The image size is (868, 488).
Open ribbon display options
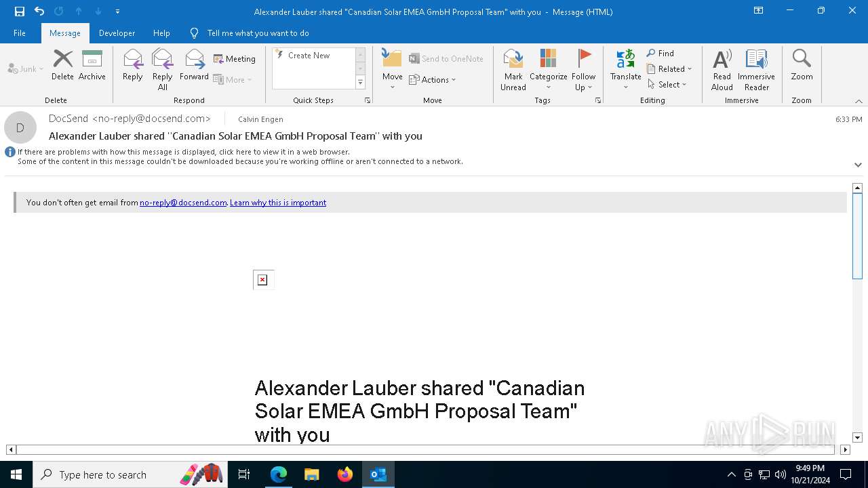[x=758, y=11]
